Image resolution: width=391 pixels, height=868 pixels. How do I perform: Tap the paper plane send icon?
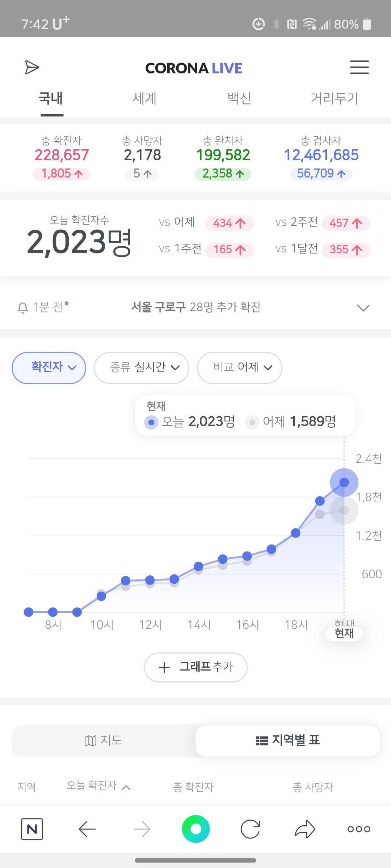pyautogui.click(x=32, y=67)
